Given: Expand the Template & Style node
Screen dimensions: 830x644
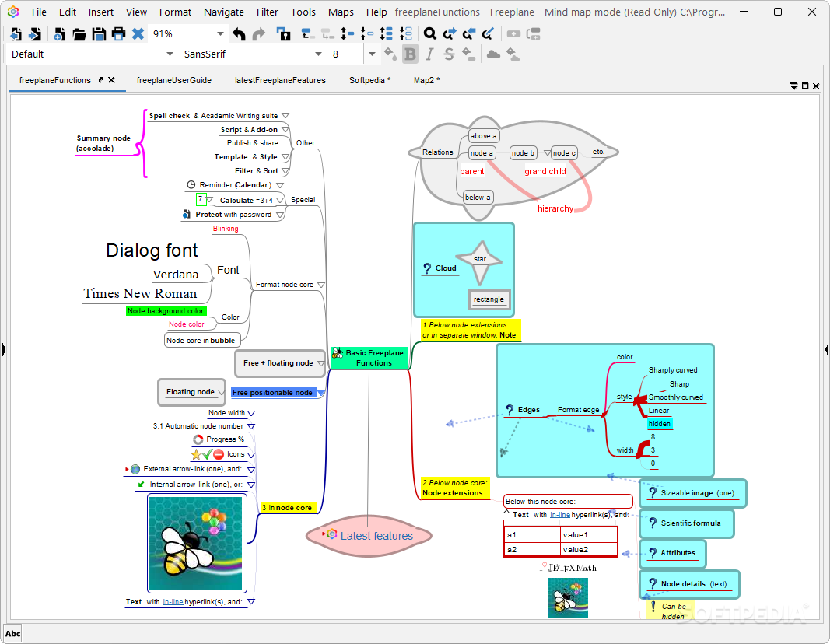Looking at the screenshot, I should click(x=285, y=157).
